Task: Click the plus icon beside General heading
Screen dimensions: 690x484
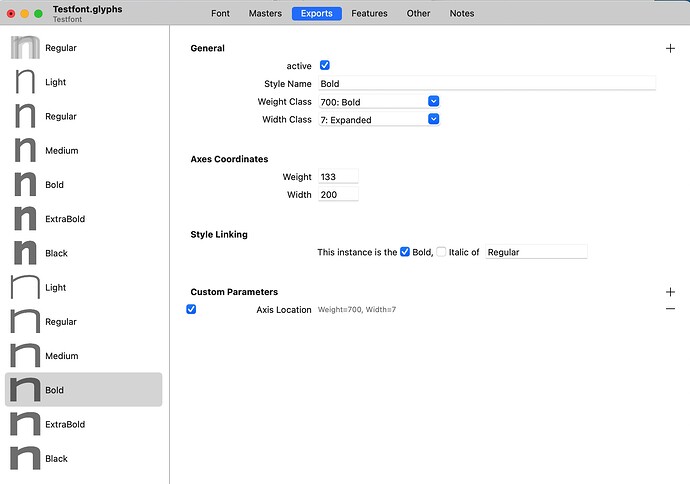Action: coord(670,48)
